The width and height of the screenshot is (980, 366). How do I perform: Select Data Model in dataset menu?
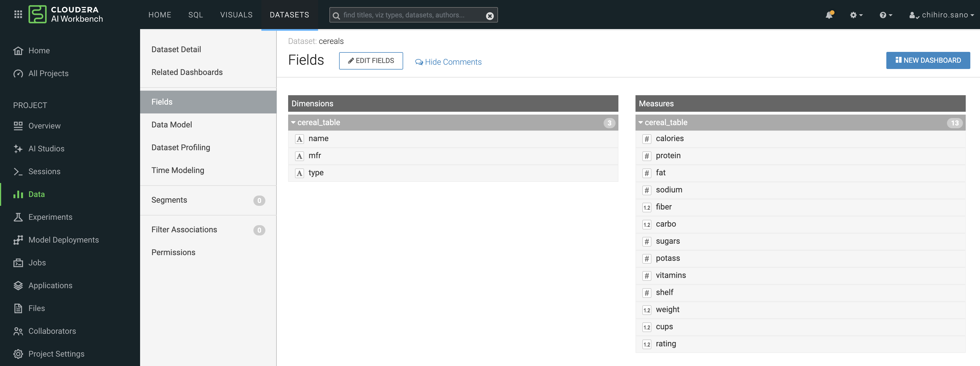[x=172, y=125]
